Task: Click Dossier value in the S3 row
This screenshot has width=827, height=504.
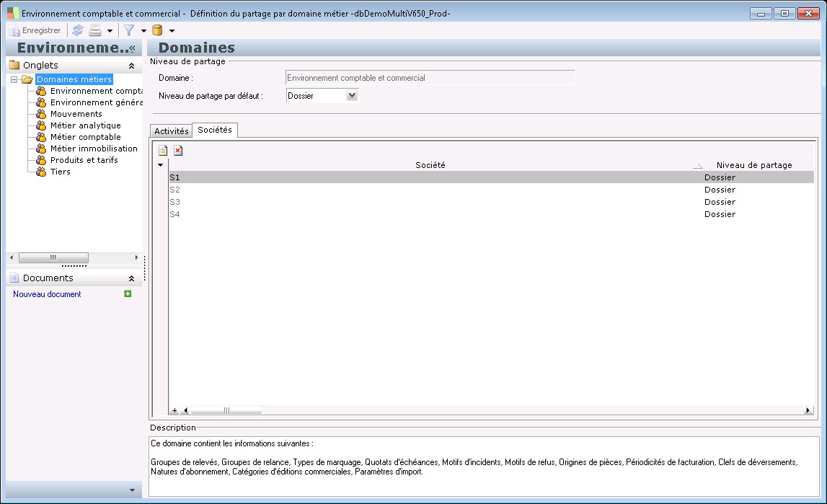Action: 720,202
